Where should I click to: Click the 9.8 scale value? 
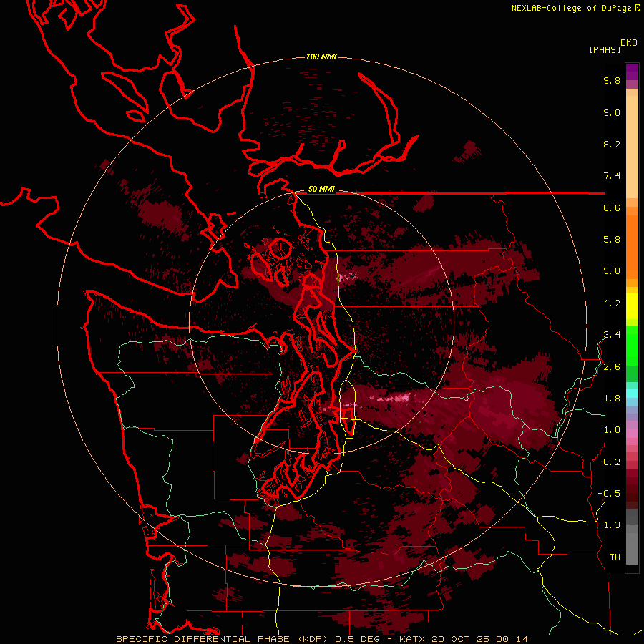coord(612,81)
